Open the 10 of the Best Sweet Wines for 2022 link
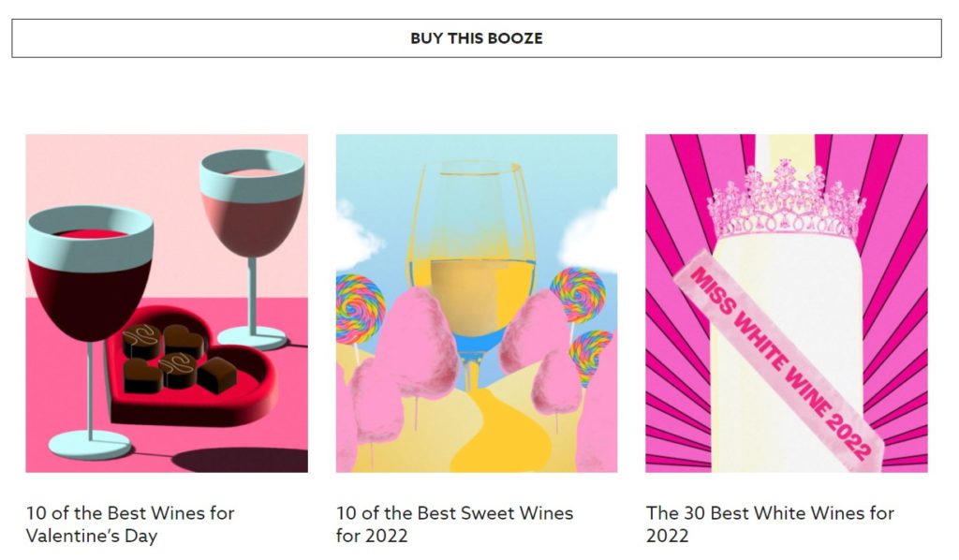This screenshot has width=959, height=560. [x=454, y=523]
